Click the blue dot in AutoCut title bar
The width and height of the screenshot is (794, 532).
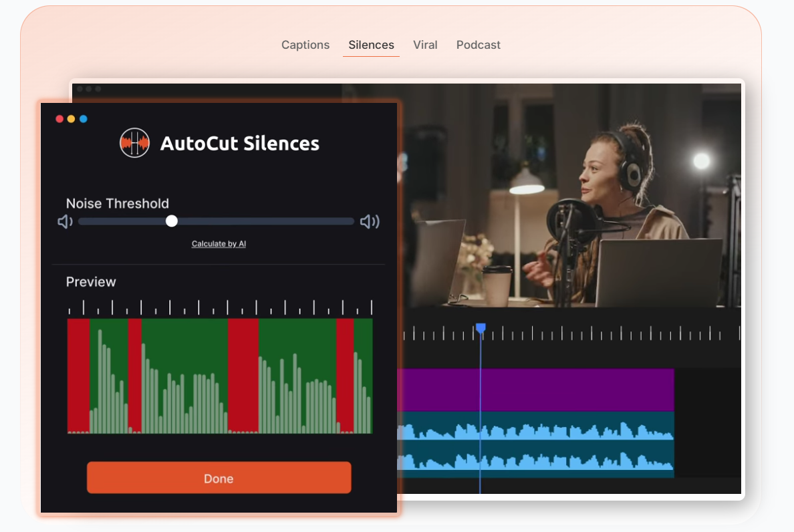[84, 119]
